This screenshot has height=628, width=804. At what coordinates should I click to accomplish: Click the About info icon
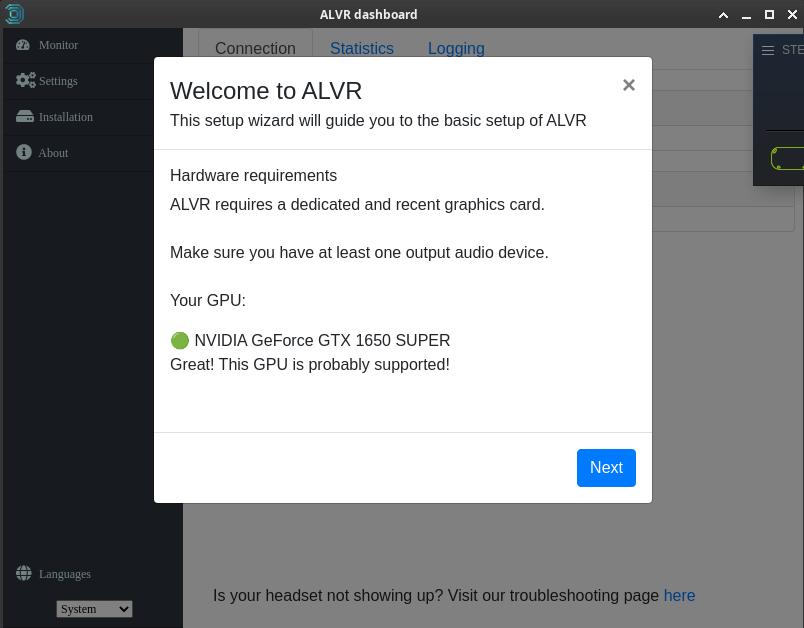click(22, 152)
